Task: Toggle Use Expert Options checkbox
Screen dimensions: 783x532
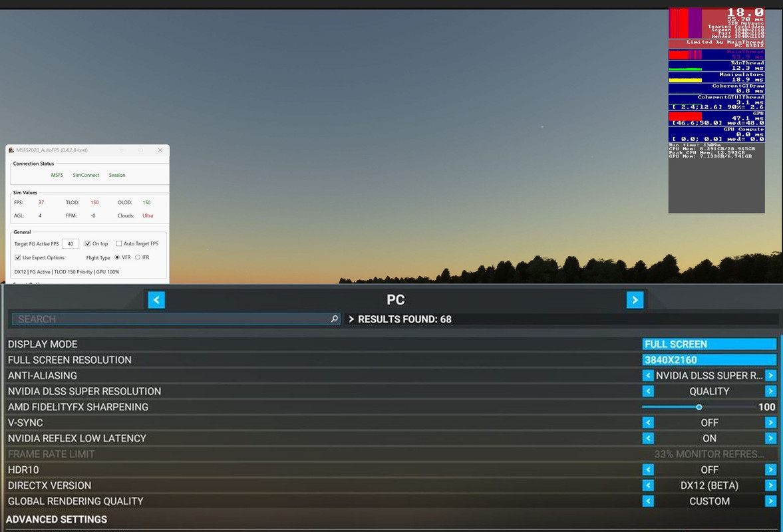Action: pos(17,257)
